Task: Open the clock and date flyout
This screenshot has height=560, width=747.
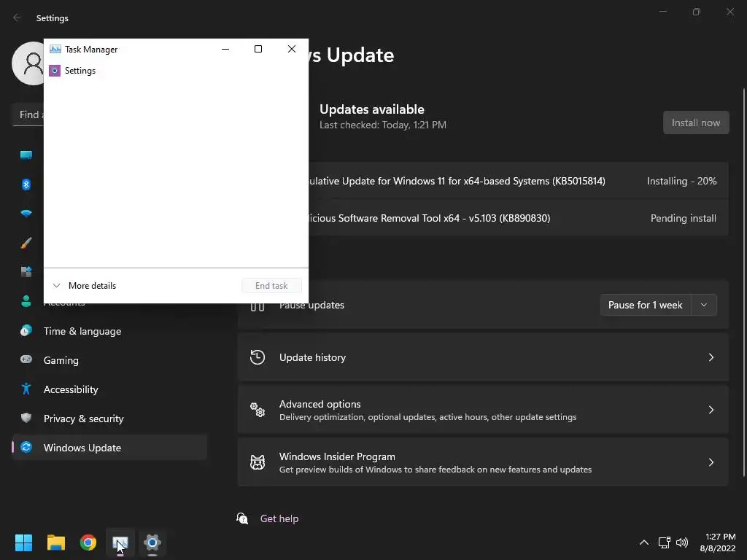Action: pyautogui.click(x=718, y=542)
